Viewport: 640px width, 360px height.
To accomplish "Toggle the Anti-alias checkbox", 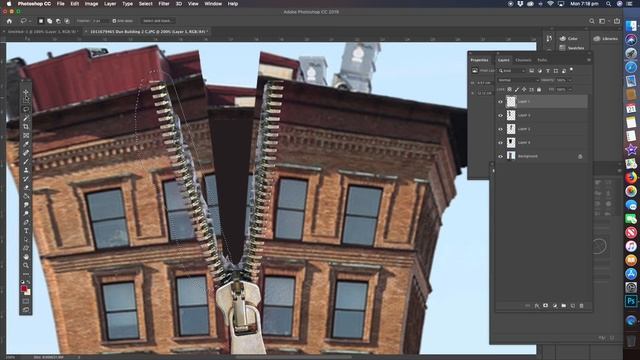I will (114, 21).
